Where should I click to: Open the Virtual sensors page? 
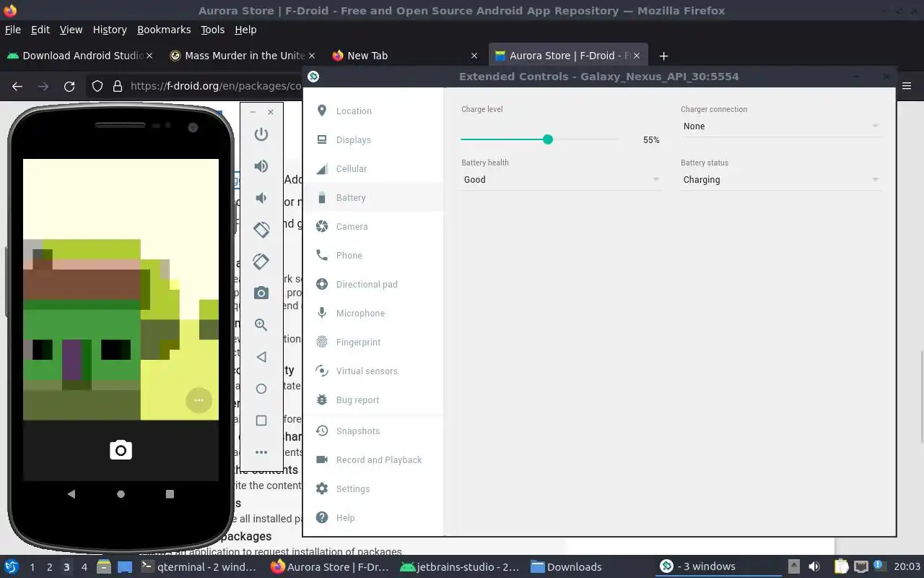373,371
